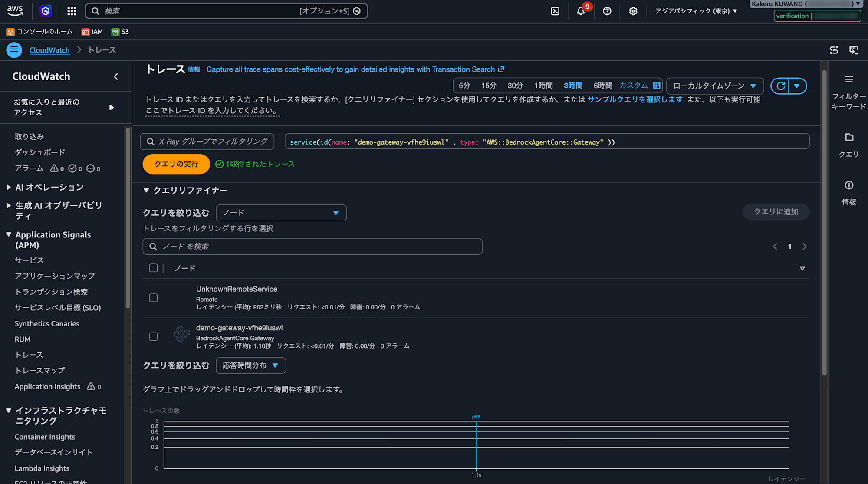Click the p98 marker on latency graph
The height and width of the screenshot is (484, 868).
[476, 417]
